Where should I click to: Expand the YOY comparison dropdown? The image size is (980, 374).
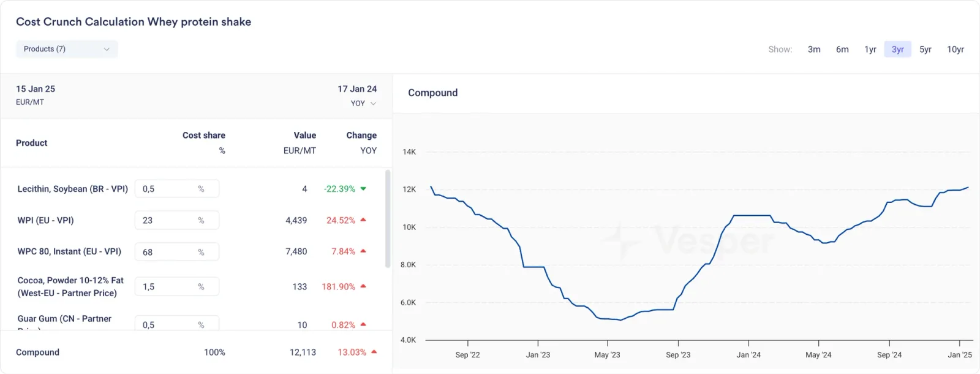click(x=363, y=104)
